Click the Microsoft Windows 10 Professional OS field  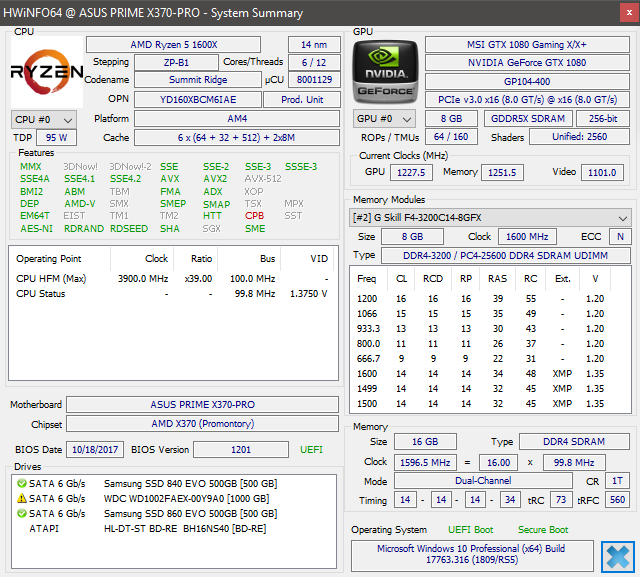click(x=472, y=554)
